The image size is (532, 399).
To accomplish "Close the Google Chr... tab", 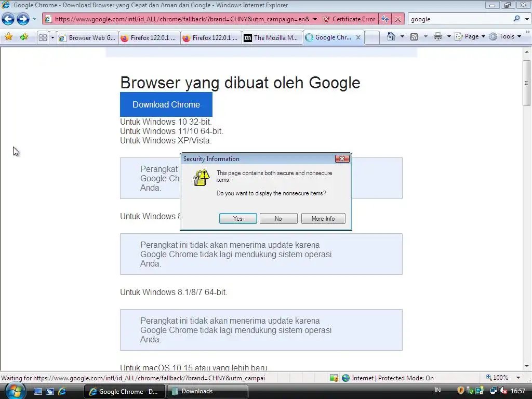I will click(358, 37).
